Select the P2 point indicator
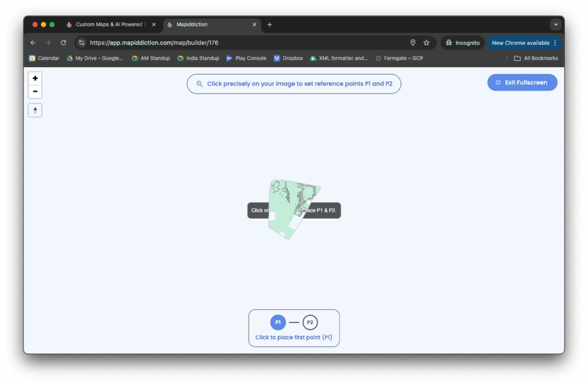The height and width of the screenshot is (385, 588). (310, 322)
